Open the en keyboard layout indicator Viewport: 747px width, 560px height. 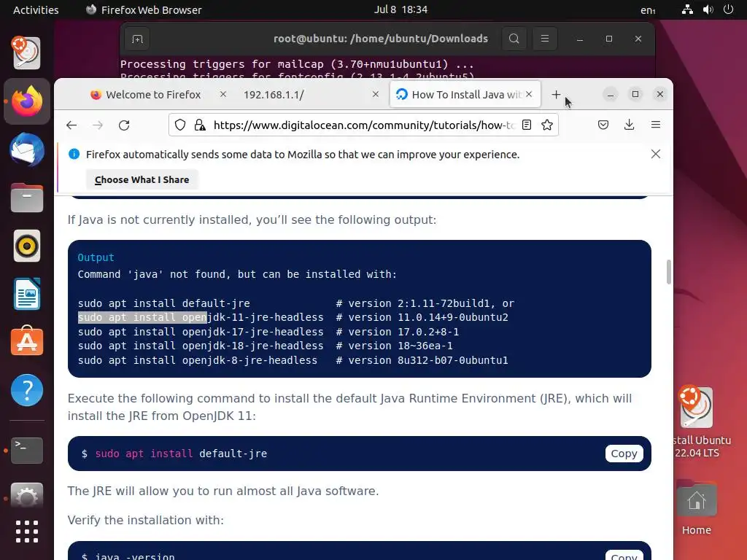click(x=648, y=10)
